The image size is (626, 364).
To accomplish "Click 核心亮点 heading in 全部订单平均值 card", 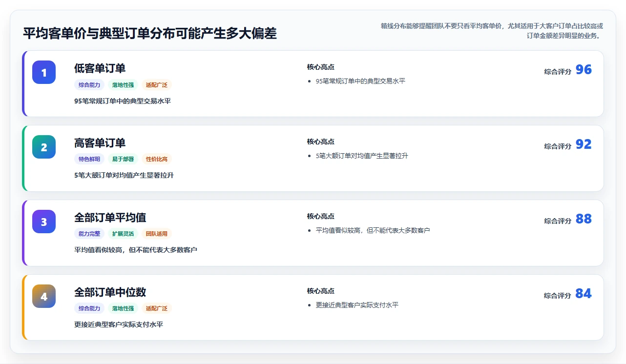I will 321,217.
